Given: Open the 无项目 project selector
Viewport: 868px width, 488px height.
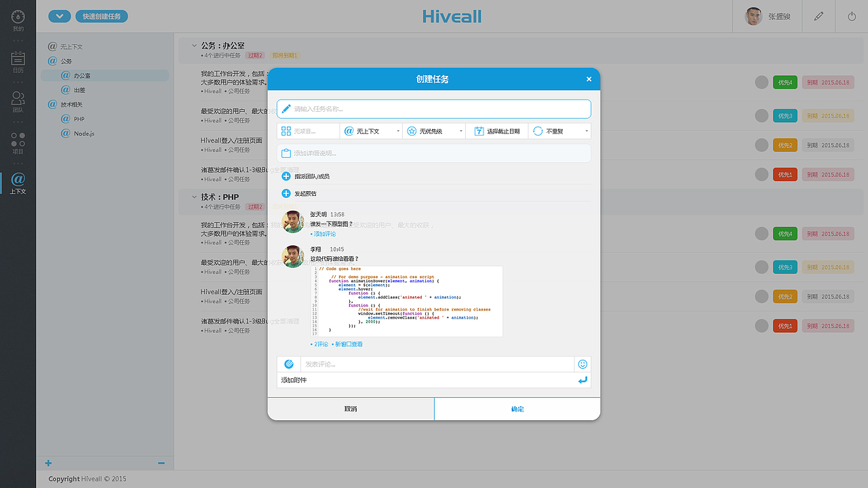Looking at the screenshot, I should 309,131.
